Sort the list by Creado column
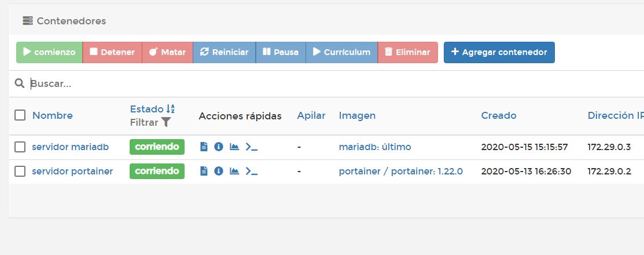 tap(498, 115)
